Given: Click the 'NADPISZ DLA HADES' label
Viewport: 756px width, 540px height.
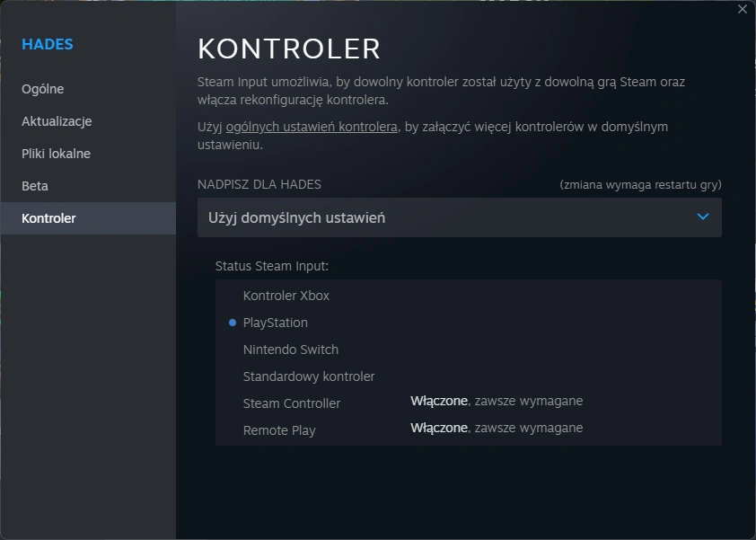Looking at the screenshot, I should pos(259,184).
